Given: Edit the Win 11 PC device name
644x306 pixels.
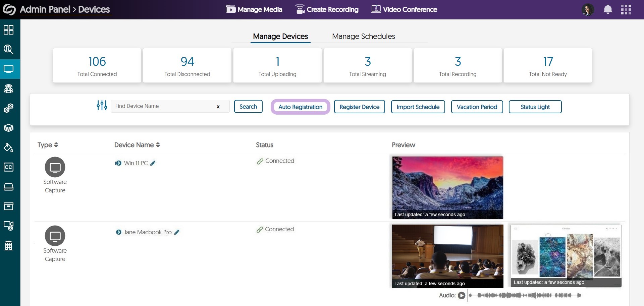Looking at the screenshot, I should click(153, 163).
